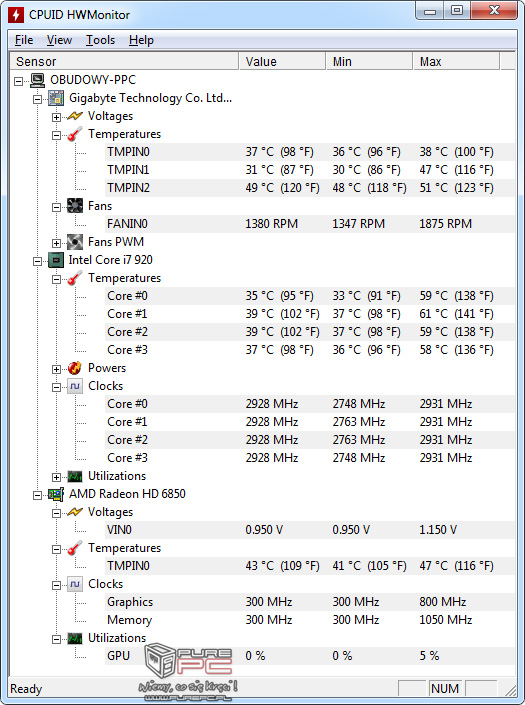
Task: Expand the CPU Powers node
Action: (x=56, y=369)
